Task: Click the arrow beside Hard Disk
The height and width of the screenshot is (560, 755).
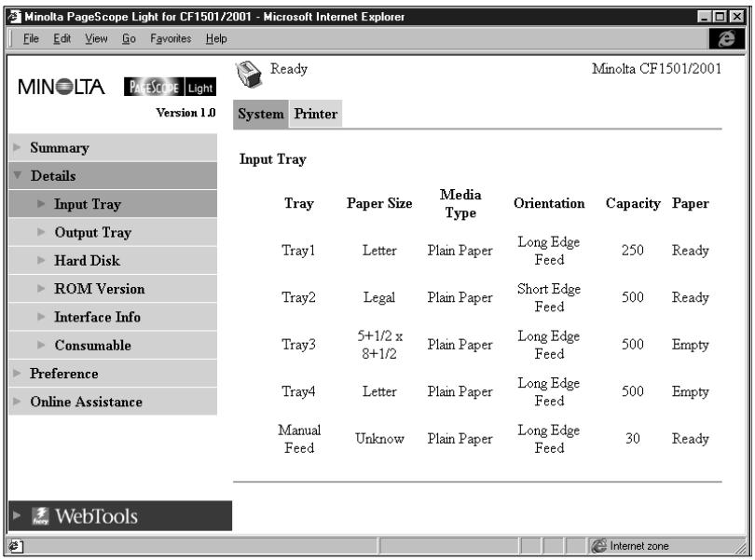Action: [41, 261]
